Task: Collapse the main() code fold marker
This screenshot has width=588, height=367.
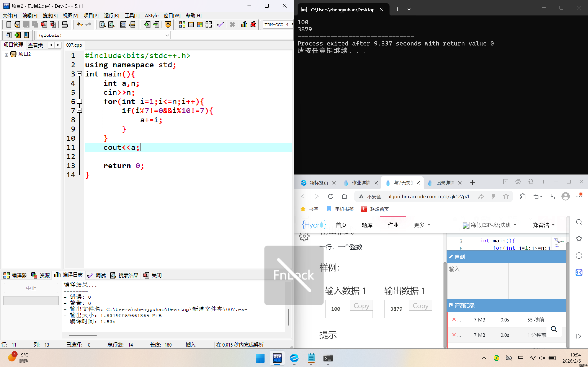Action: click(79, 74)
